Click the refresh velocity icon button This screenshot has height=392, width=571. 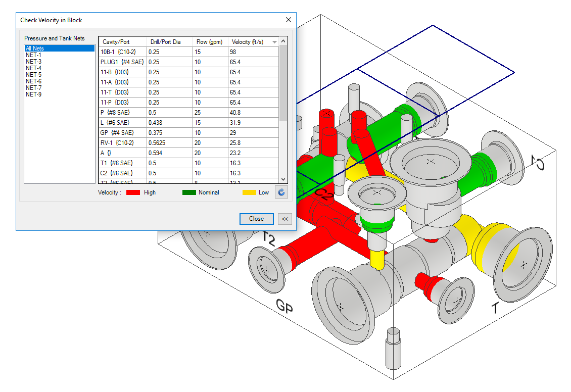tap(281, 192)
